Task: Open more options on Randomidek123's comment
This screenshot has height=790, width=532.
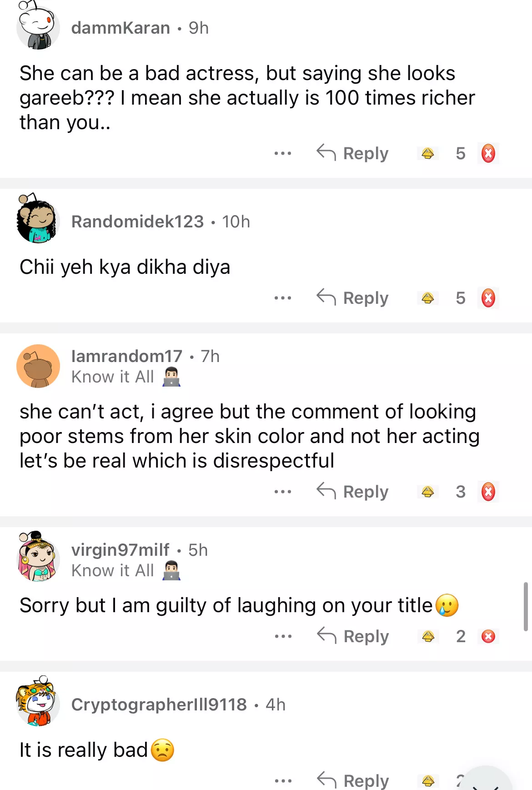Action: click(x=283, y=298)
